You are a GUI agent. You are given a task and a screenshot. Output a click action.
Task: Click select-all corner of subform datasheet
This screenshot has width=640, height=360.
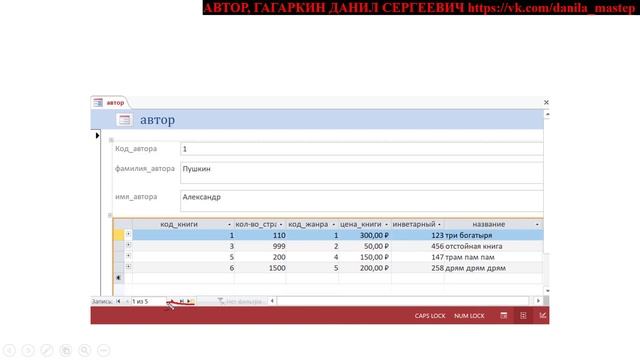[x=122, y=224]
